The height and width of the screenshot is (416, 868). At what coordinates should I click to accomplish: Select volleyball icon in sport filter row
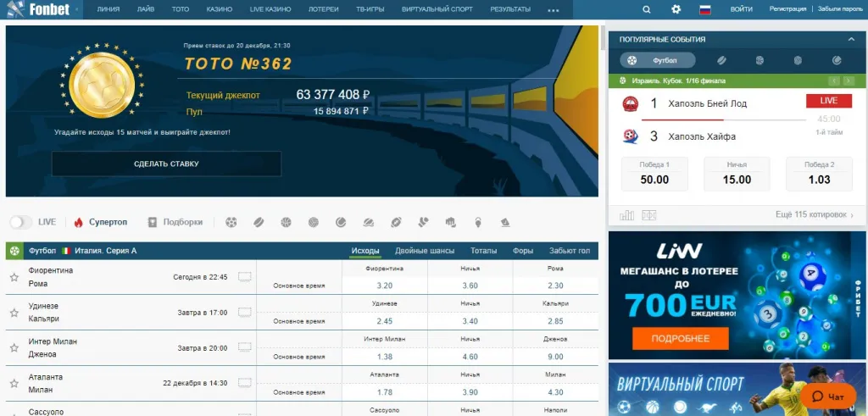point(314,222)
